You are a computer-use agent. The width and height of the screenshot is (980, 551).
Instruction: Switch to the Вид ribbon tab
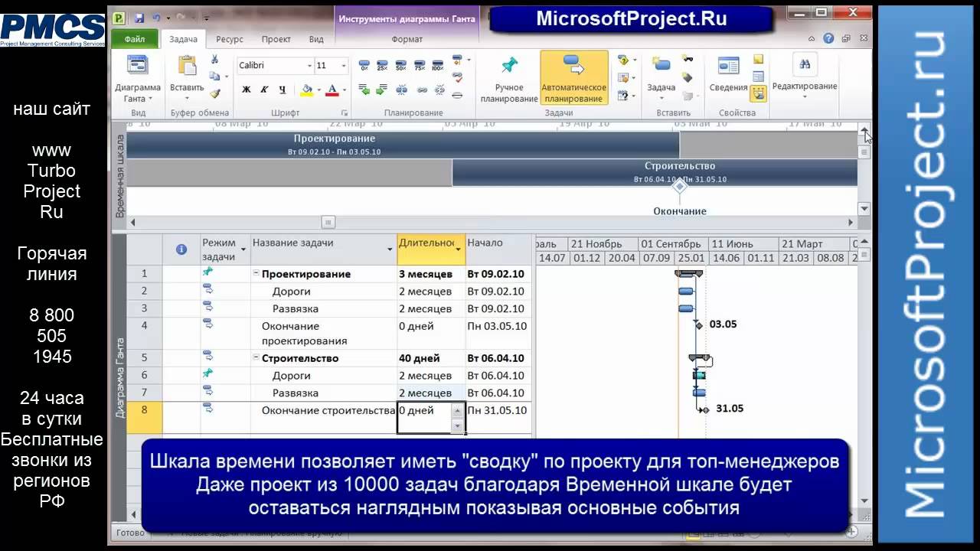click(316, 39)
